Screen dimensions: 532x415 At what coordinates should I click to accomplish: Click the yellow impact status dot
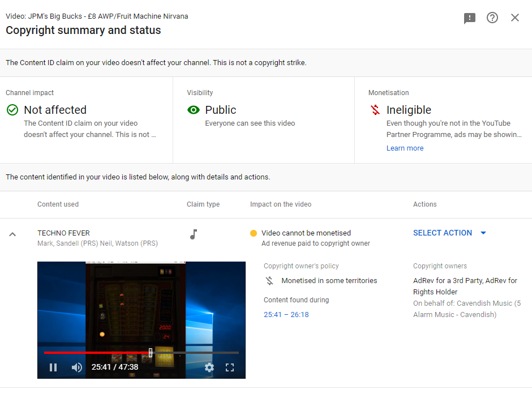(x=254, y=233)
